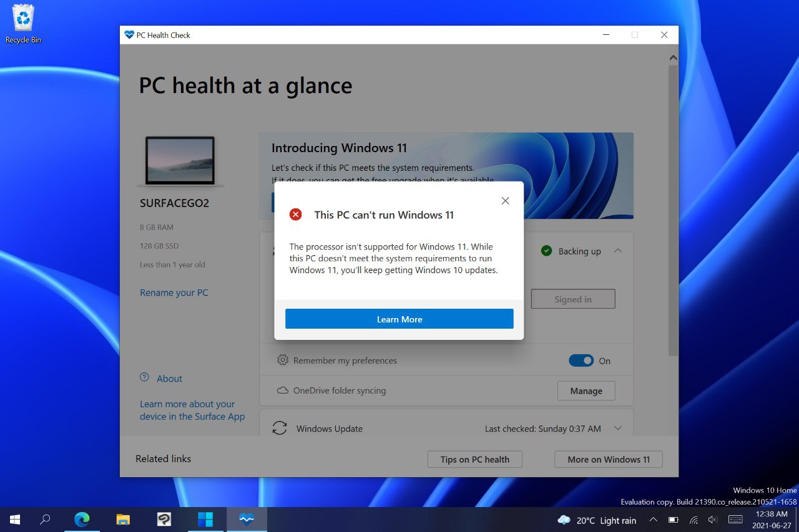Image resolution: width=799 pixels, height=532 pixels.
Task: Click the 8 GB RAM text
Action: [x=157, y=227]
